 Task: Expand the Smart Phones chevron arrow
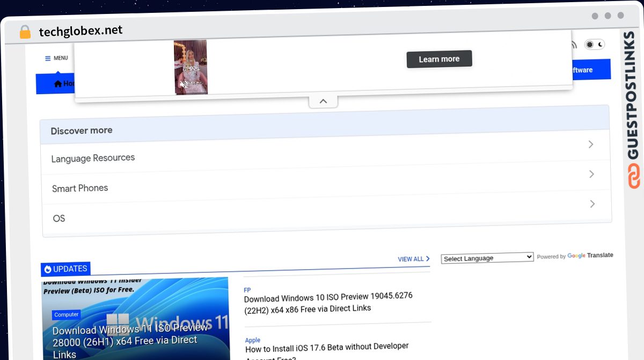point(591,174)
